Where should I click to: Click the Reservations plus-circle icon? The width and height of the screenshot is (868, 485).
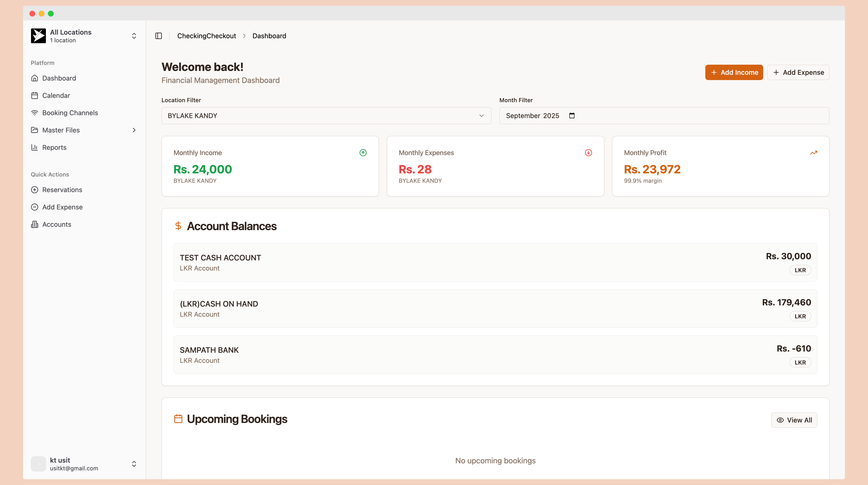pos(34,190)
